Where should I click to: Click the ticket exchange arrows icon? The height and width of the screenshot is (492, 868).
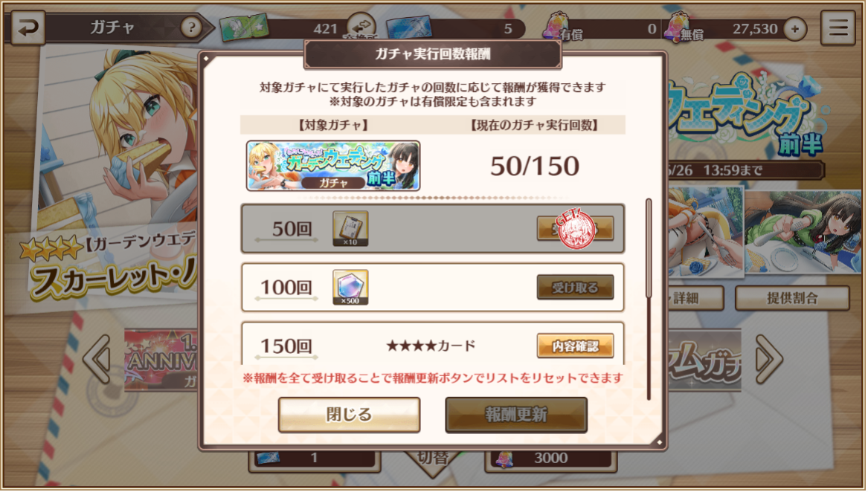click(x=362, y=26)
